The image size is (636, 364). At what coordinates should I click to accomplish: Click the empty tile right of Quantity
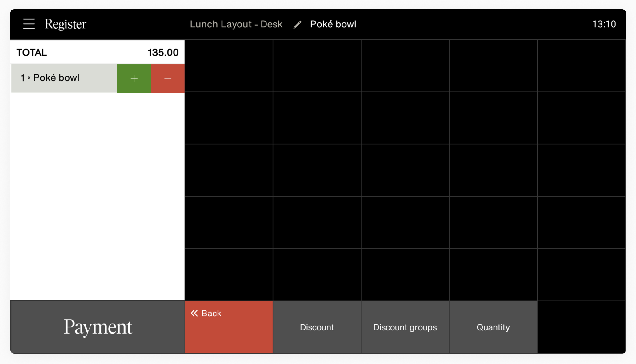(581, 327)
